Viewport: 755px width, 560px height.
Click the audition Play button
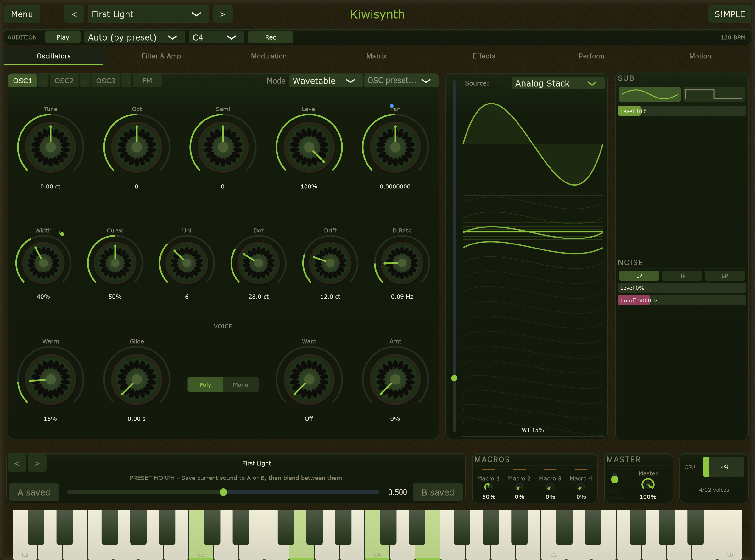click(x=63, y=37)
